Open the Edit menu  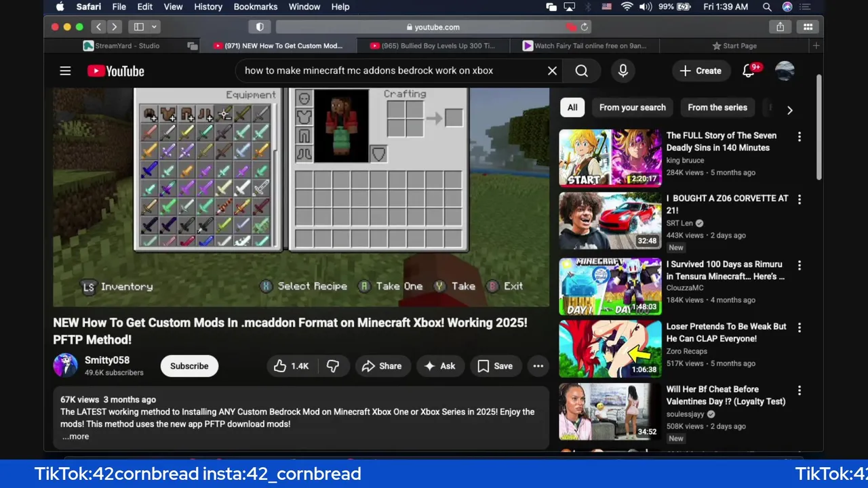point(145,7)
